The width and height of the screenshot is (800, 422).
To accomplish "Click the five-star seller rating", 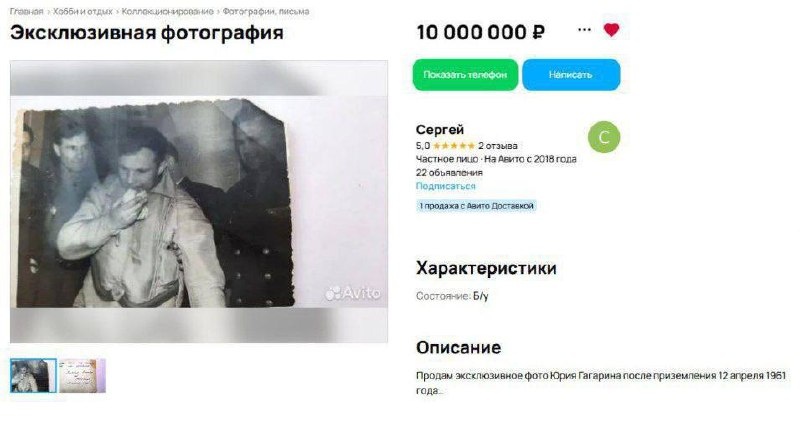I will point(454,146).
